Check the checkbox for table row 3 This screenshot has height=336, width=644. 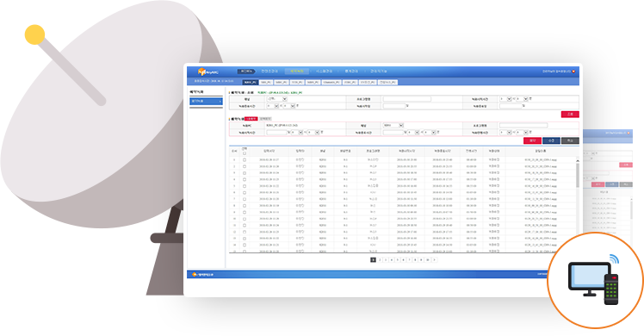point(245,173)
